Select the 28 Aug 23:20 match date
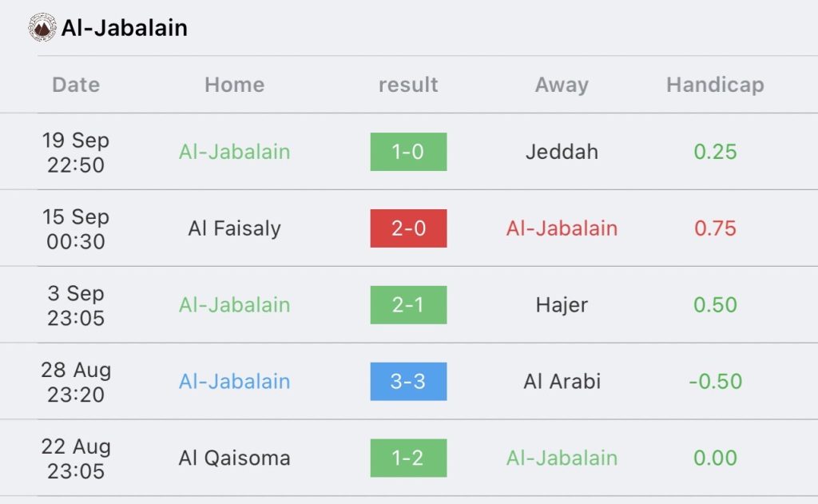Viewport: 818px width, 504px height. 76,382
